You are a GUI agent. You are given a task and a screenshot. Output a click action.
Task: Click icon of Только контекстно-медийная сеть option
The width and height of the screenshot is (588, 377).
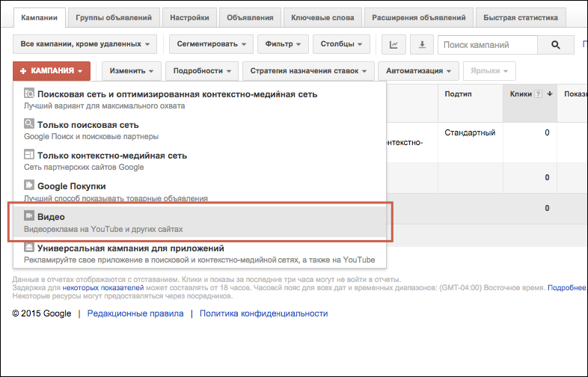coord(29,154)
